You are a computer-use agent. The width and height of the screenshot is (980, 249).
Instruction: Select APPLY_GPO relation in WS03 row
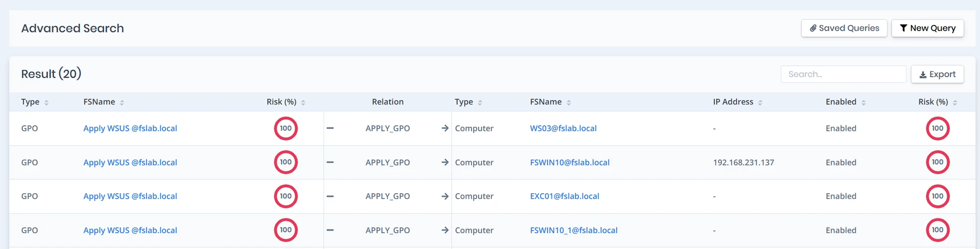387,128
